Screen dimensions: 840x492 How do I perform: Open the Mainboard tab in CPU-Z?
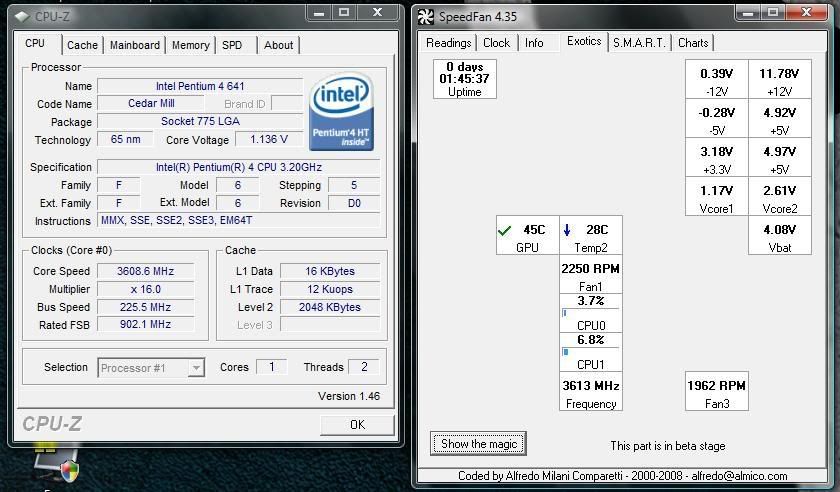click(x=134, y=46)
